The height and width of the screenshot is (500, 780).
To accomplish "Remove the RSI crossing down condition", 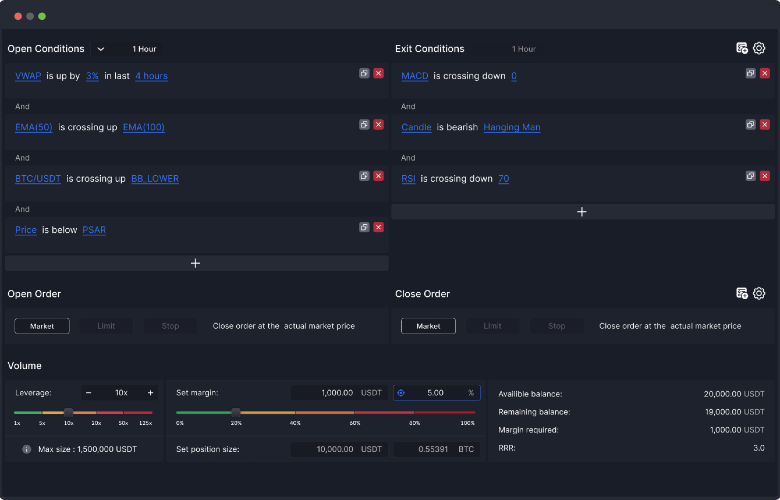I will pyautogui.click(x=765, y=176).
